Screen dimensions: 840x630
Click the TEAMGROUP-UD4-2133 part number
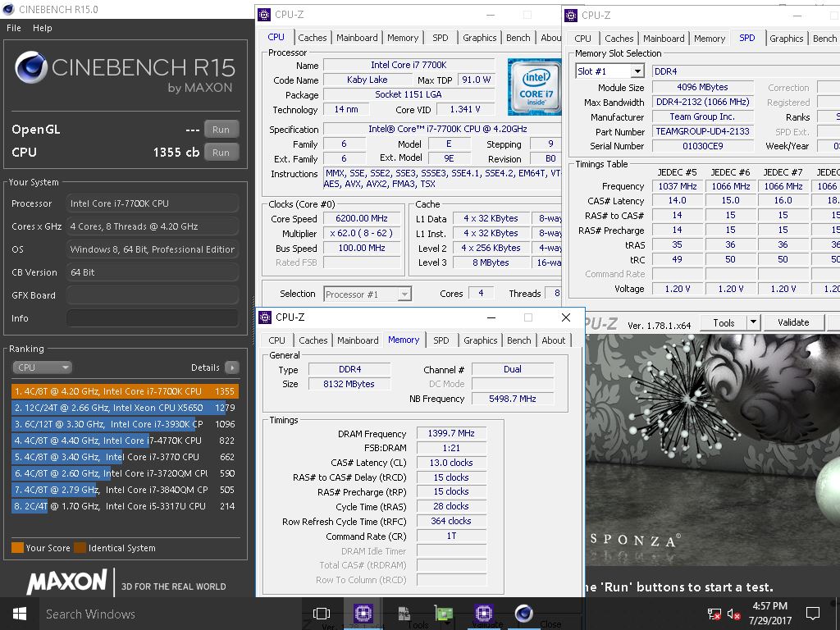[x=702, y=131]
